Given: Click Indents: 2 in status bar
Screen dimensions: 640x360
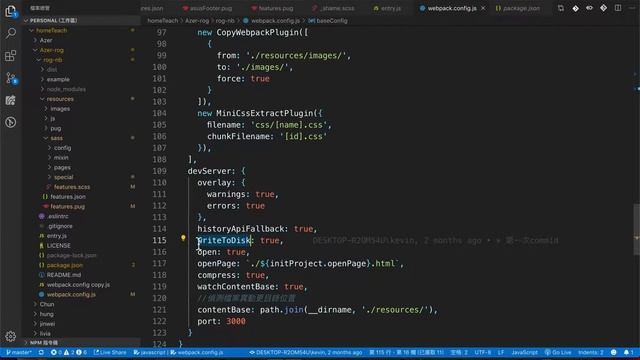Looking at the screenshot, I should pos(591,352).
